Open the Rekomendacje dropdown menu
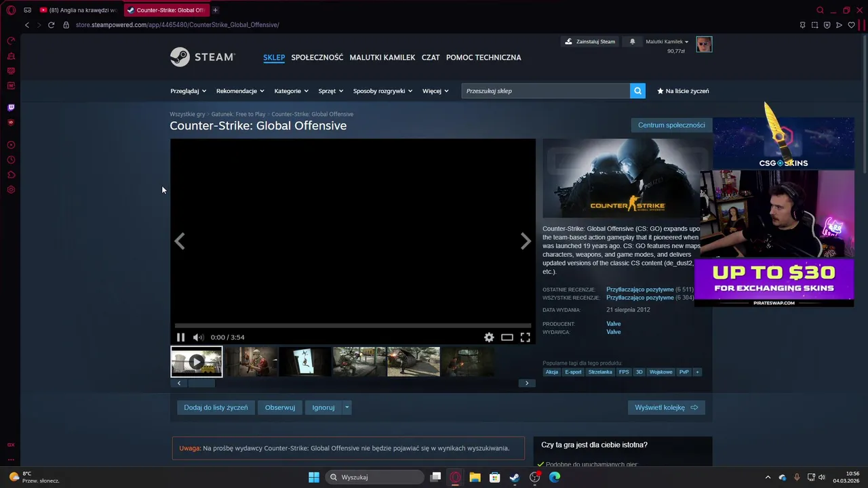The width and height of the screenshot is (868, 488). click(x=240, y=91)
